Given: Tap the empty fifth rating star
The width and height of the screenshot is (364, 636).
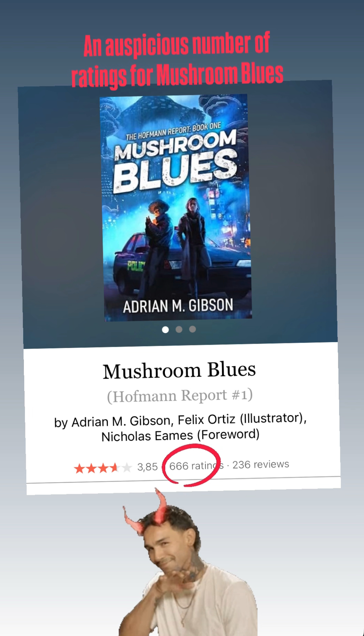Looking at the screenshot, I should [x=126, y=467].
